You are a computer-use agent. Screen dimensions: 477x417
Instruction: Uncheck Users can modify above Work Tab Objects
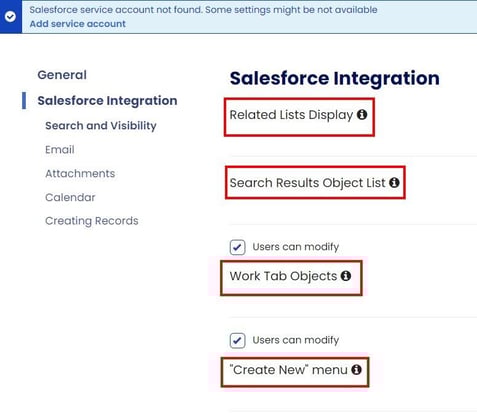pos(237,247)
